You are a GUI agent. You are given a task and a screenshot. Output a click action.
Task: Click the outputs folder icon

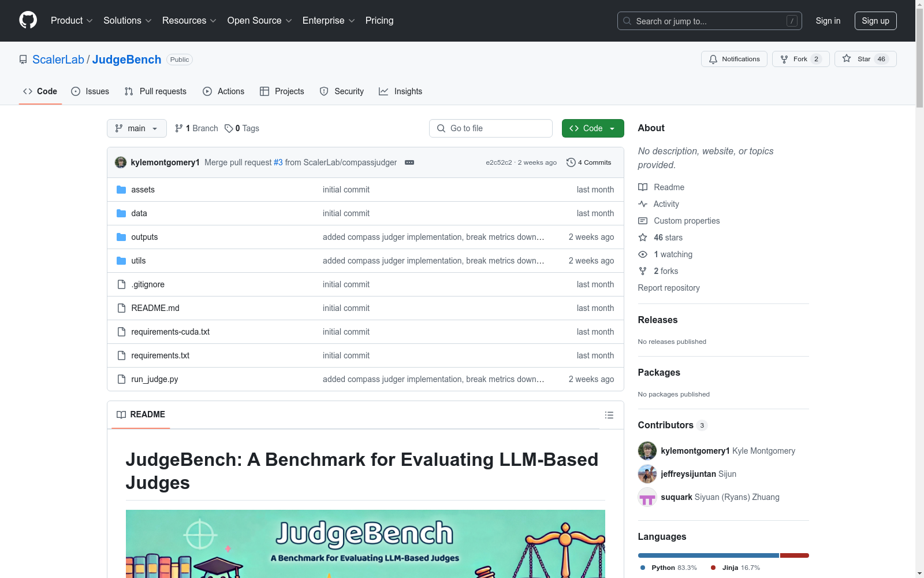[121, 237]
